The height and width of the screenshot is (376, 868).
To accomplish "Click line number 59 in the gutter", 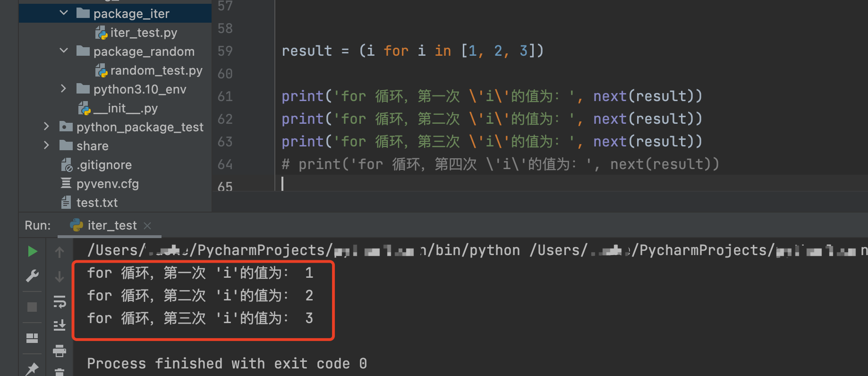I will (225, 51).
